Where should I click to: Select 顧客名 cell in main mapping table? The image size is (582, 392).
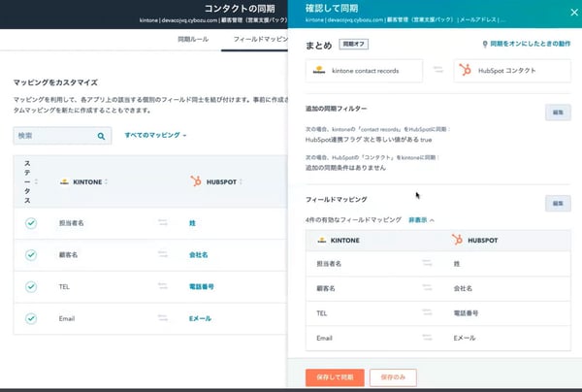coord(68,255)
